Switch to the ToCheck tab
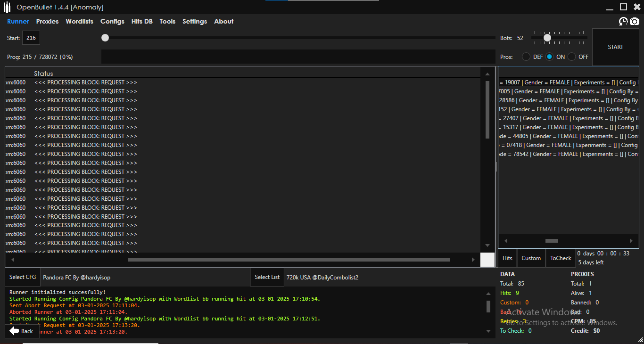This screenshot has width=644, height=344. (561, 258)
